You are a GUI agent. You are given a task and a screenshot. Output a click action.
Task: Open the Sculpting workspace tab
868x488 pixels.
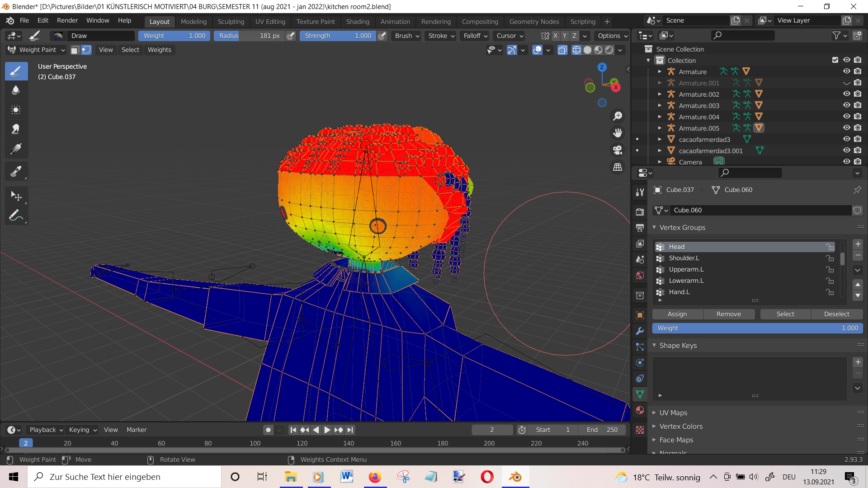coord(231,20)
